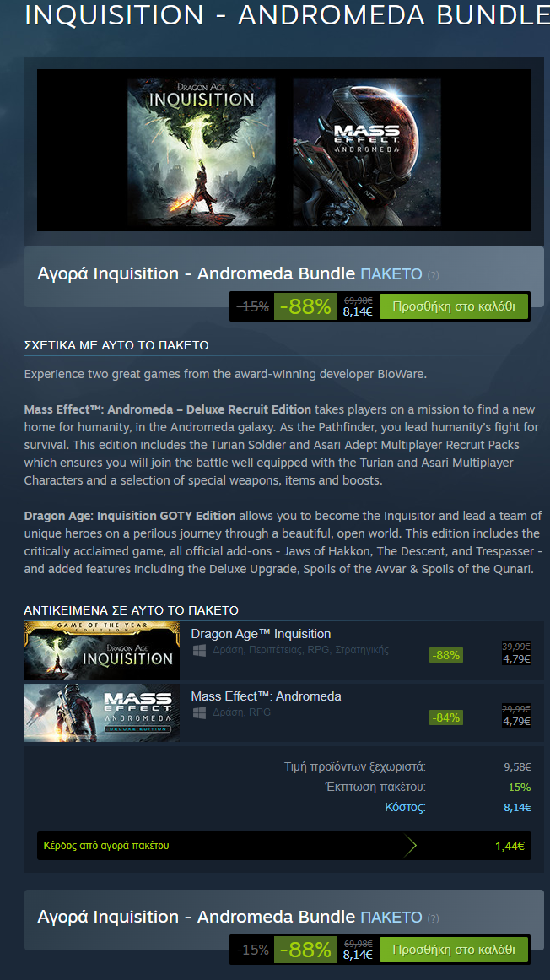This screenshot has width=550, height=980.
Task: Click the -88% badge in Dragon Age row
Action: 446,655
